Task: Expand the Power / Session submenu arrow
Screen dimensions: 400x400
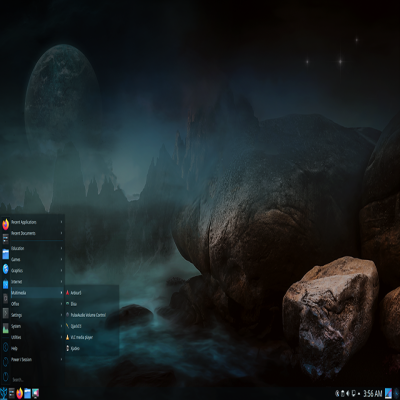Action: [62, 360]
